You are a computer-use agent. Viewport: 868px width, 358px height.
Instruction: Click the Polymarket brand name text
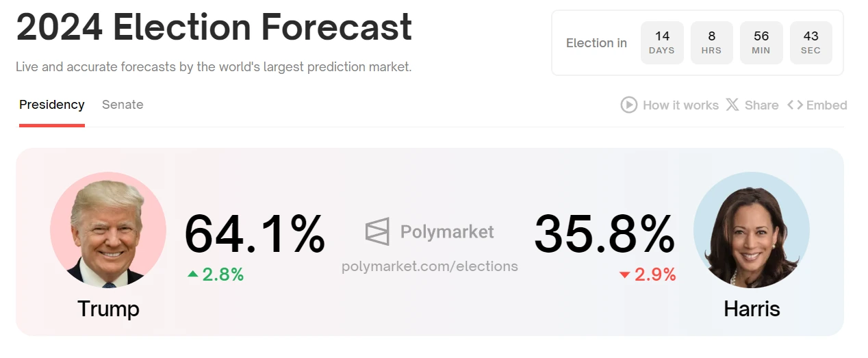coord(447,232)
